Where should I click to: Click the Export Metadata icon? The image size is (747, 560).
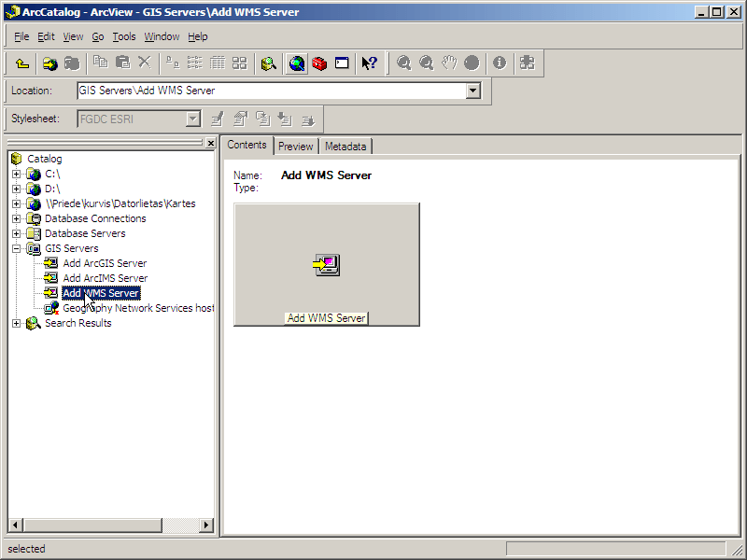coord(308,119)
